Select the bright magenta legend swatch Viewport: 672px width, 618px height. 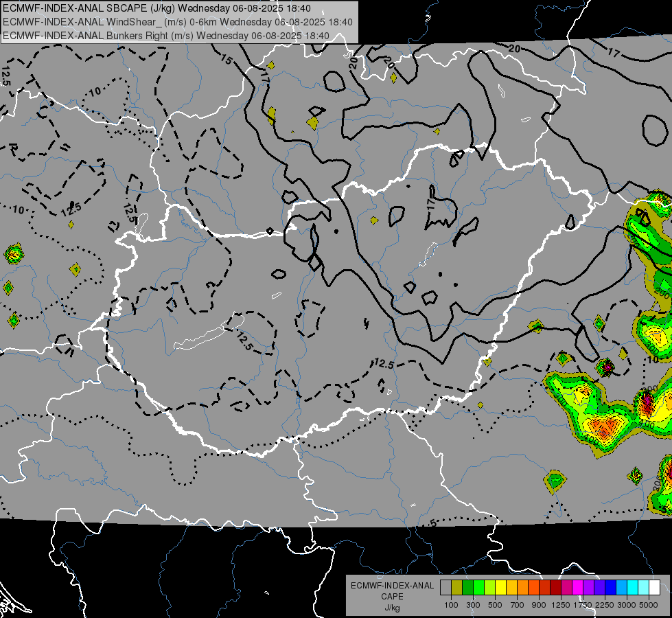pos(578,588)
